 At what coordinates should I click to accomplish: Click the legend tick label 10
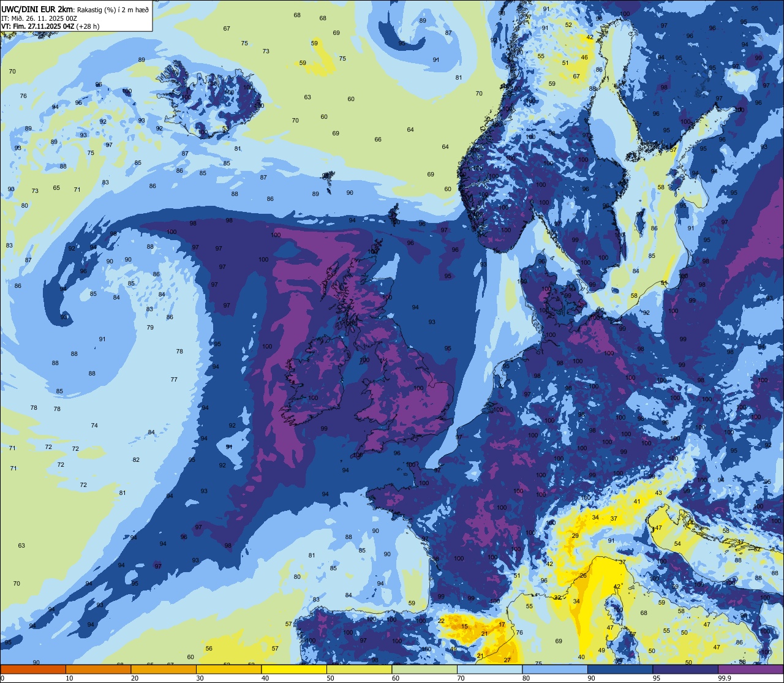point(69,678)
